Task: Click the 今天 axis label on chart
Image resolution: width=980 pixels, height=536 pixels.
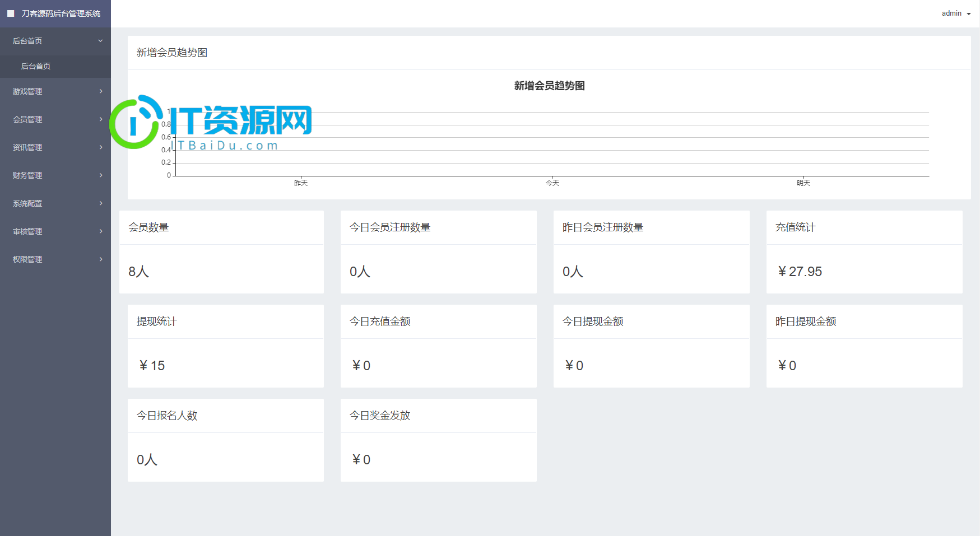Action: pyautogui.click(x=552, y=183)
